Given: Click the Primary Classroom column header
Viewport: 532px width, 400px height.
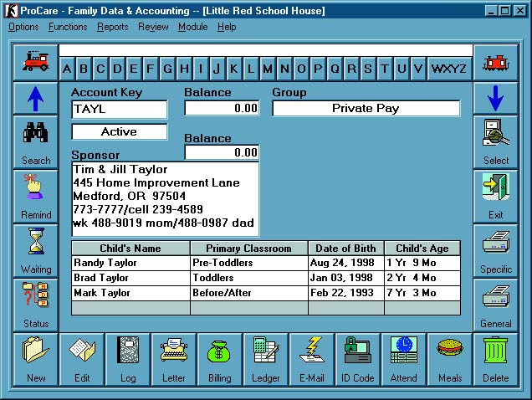Looking at the screenshot, I should [248, 249].
